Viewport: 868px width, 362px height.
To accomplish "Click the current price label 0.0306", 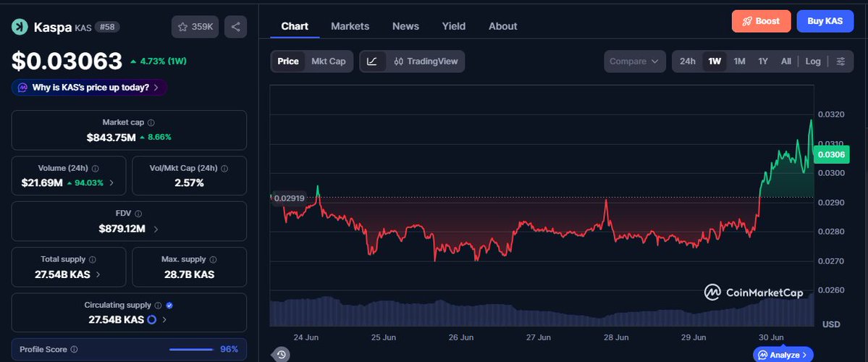I will point(831,155).
